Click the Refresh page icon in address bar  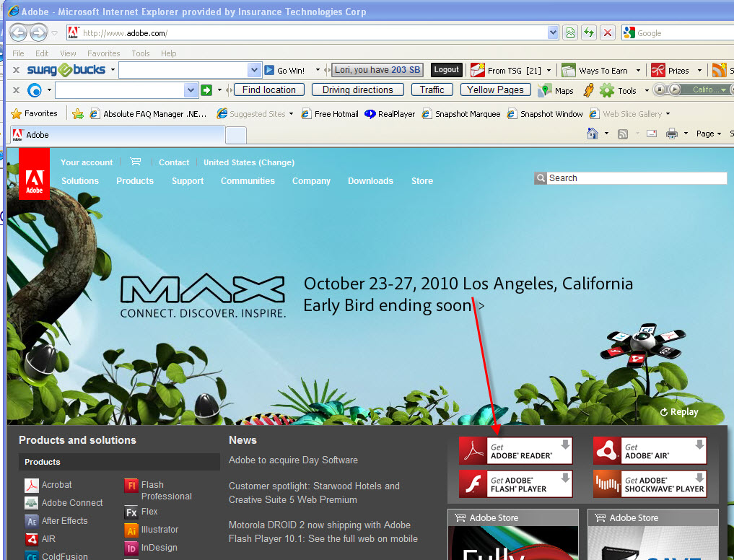click(x=589, y=32)
